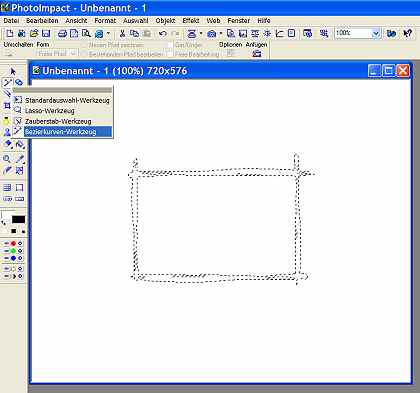Click the black foreground color swatch
Viewport: 420px width, 393px height.
coord(18,219)
